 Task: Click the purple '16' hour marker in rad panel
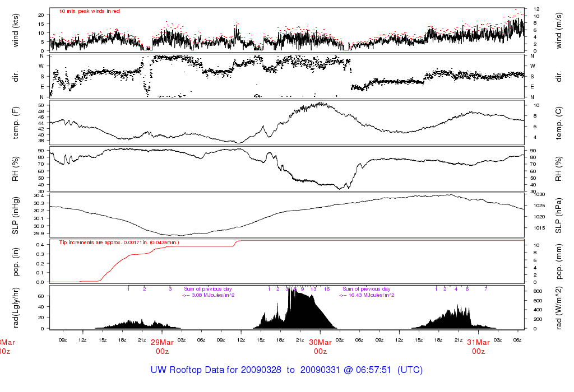click(327, 289)
